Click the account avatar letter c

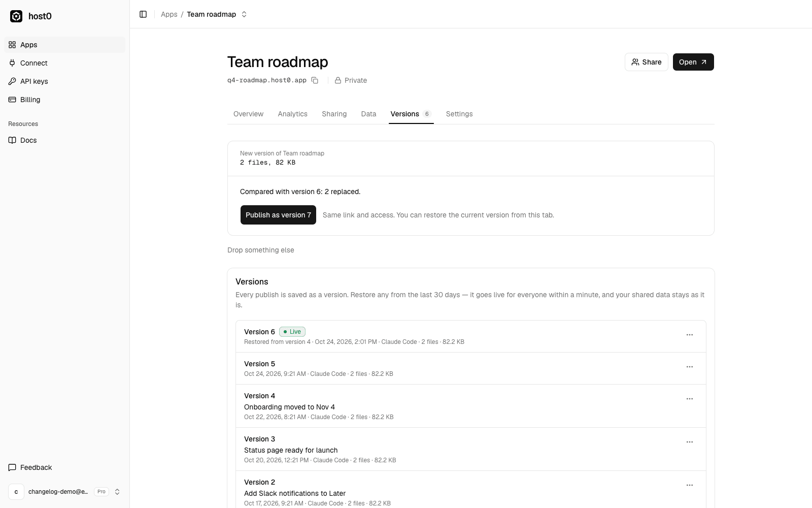tap(16, 492)
